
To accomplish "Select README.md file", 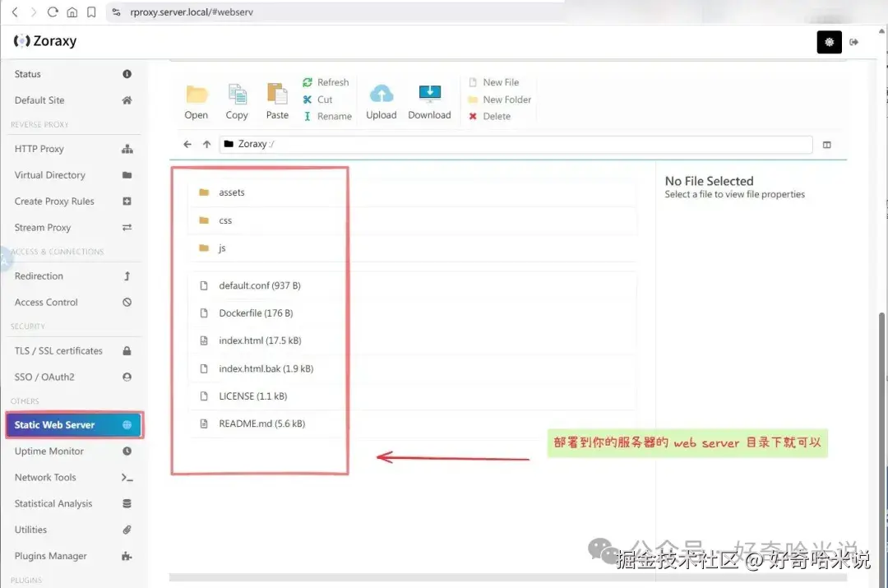I will pos(412,424).
